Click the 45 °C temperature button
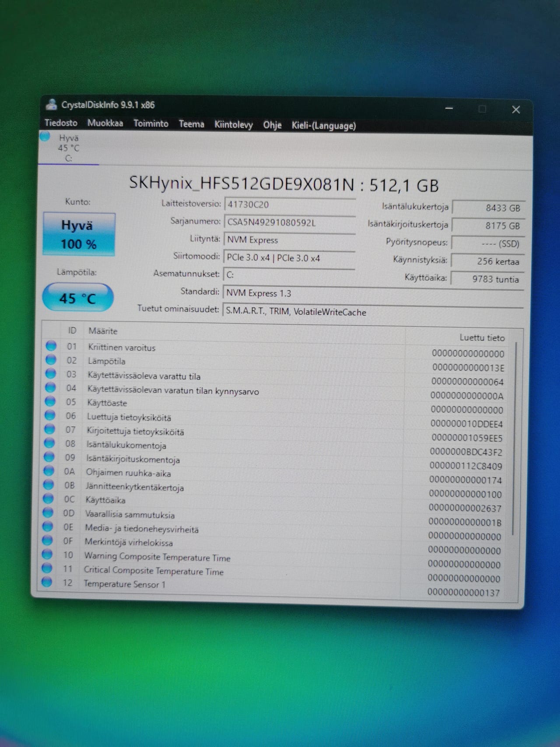Viewport: 560px width, 747px height. pos(77,298)
